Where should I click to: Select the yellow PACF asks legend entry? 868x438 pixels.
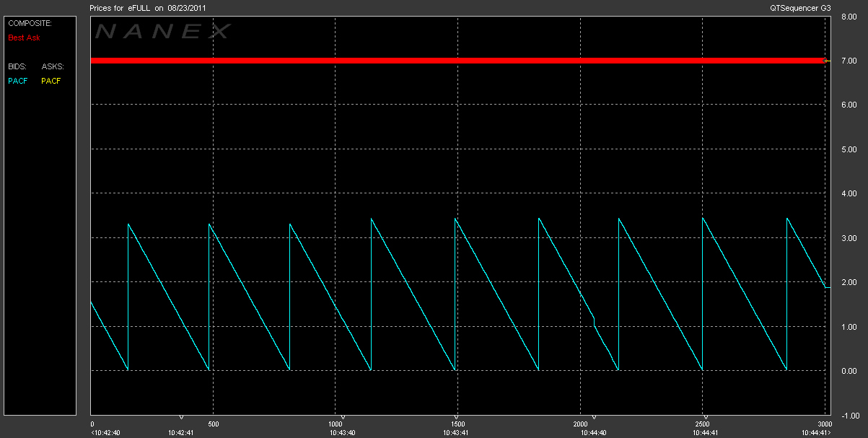click(x=51, y=81)
